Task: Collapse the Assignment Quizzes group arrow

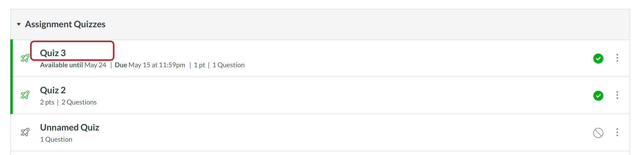Action: [x=19, y=24]
